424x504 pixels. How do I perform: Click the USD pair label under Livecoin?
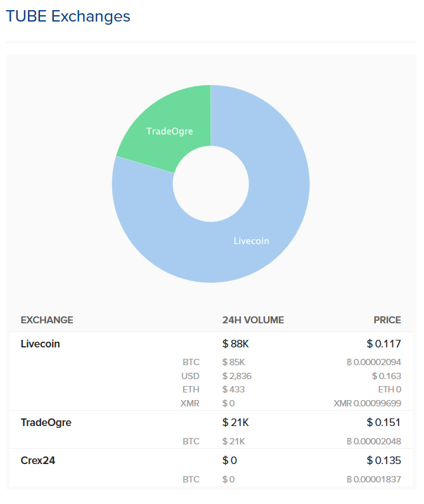[x=190, y=376]
